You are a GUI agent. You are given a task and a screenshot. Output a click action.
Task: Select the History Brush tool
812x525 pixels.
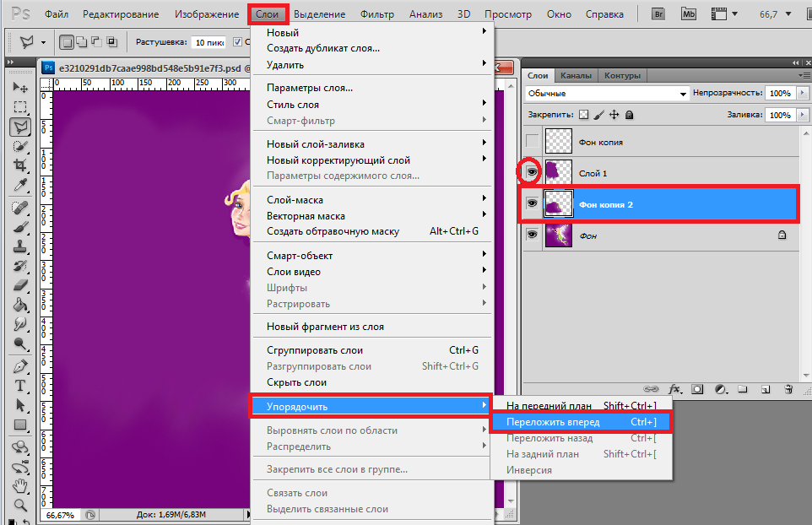point(20,266)
